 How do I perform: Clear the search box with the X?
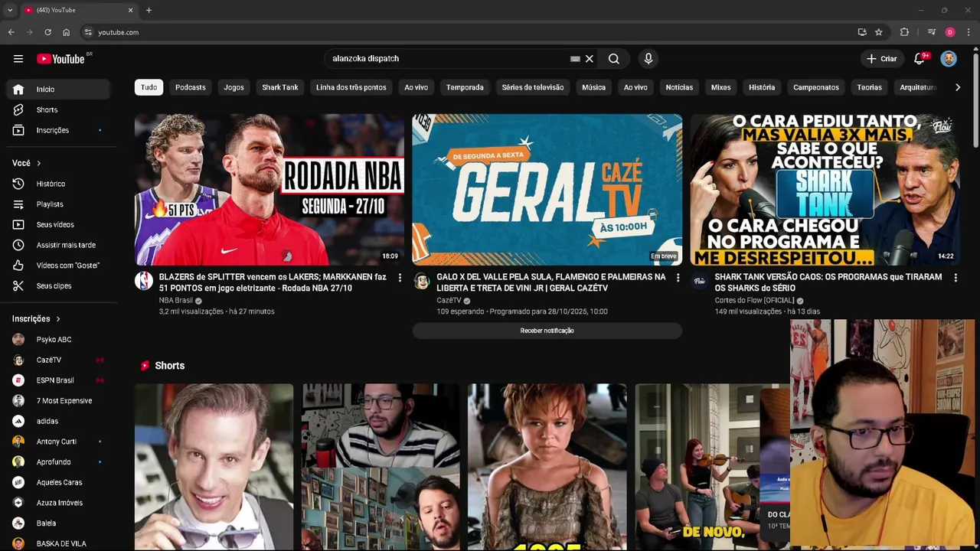[x=590, y=59]
